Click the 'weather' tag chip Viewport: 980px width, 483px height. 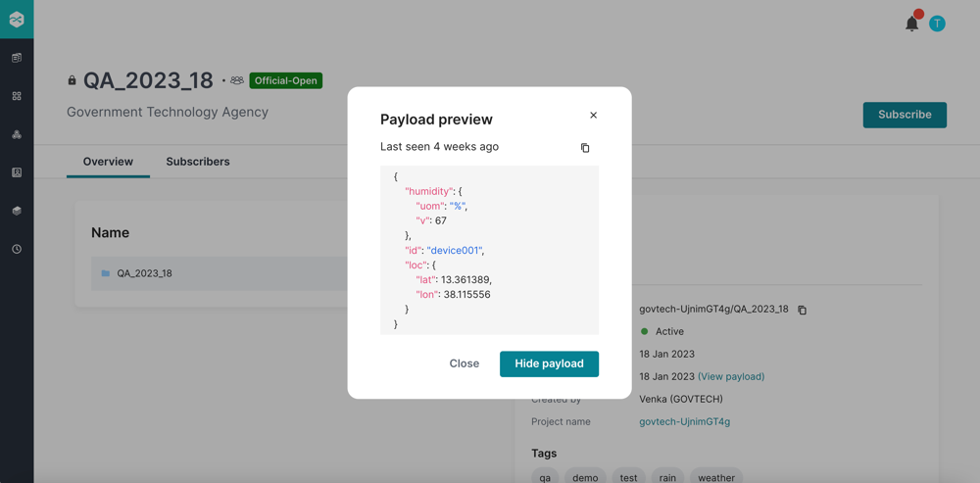pos(715,477)
